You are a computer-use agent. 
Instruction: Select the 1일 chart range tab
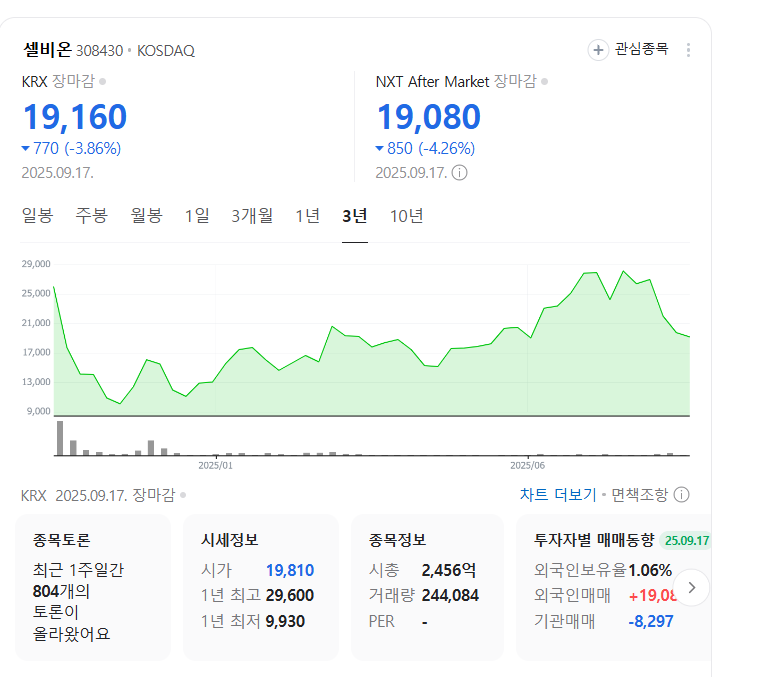pos(197,216)
